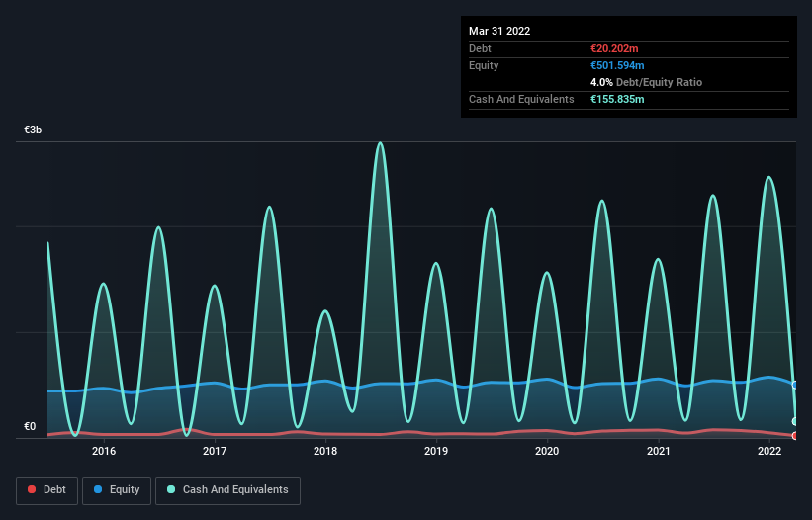Click the red Debt endpoint marker at the chart's right edge
812x520 pixels.
point(795,435)
